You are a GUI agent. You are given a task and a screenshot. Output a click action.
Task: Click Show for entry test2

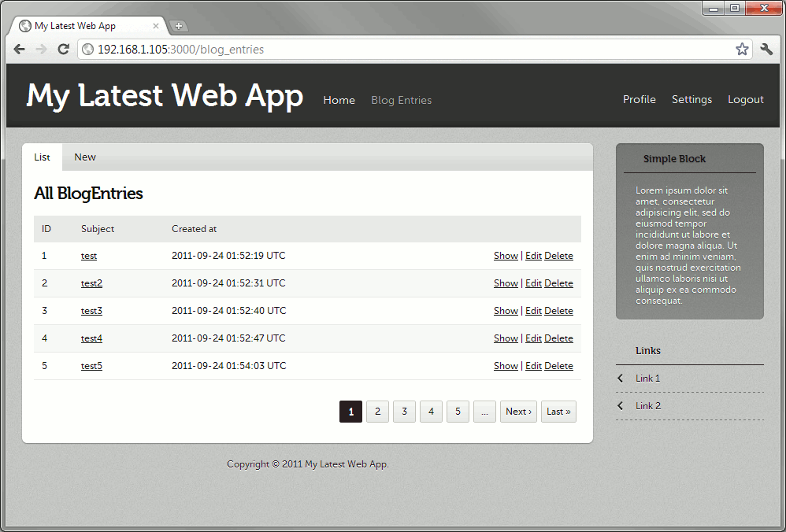[x=506, y=283]
